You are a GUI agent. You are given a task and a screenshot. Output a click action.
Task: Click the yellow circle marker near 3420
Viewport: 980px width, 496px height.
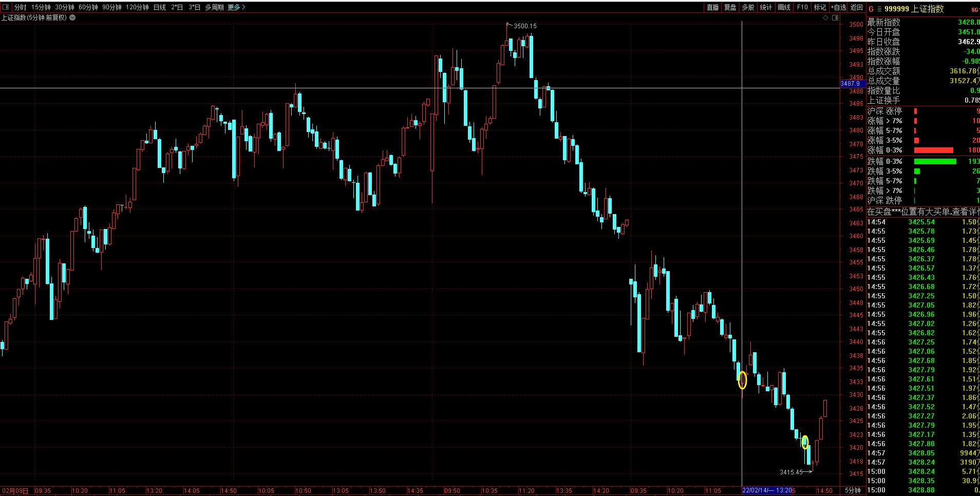(x=805, y=442)
